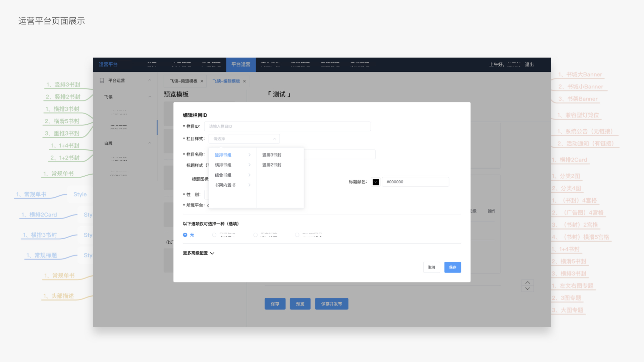
Task: Expand 更多高级配置 section
Action: [199, 253]
